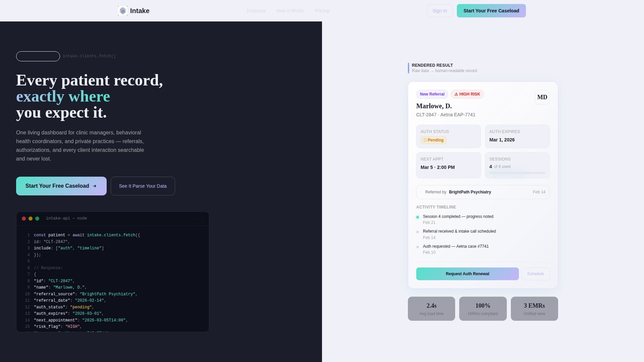
Task: Click the Feb 14 referral date
Action: [539, 192]
